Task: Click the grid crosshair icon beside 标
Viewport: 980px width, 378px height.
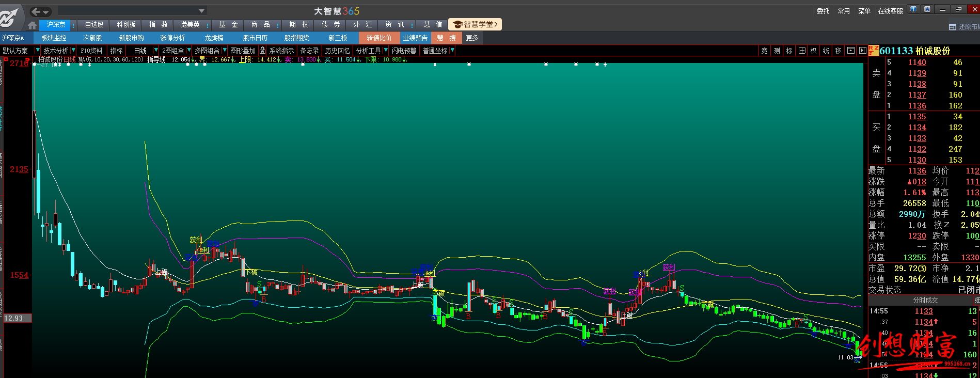Action: click(802, 51)
